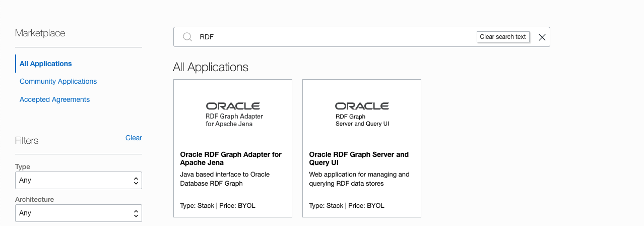Select All Applications in sidebar
644x226 pixels.
tap(46, 64)
